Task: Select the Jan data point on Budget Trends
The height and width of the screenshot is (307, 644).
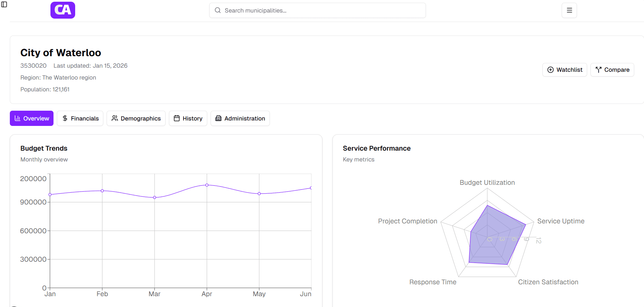Action: (x=50, y=195)
